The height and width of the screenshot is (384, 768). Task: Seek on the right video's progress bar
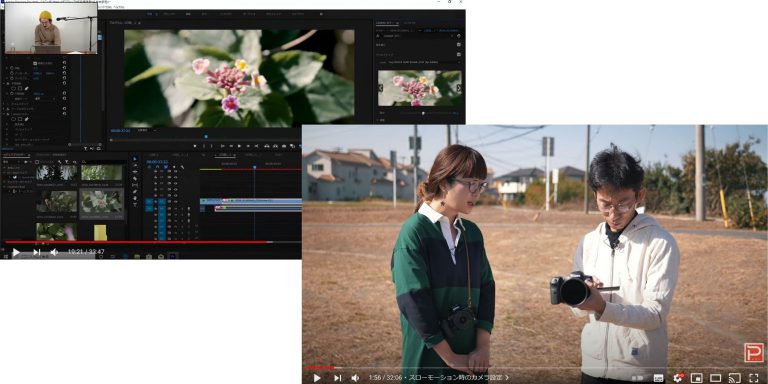[534, 368]
